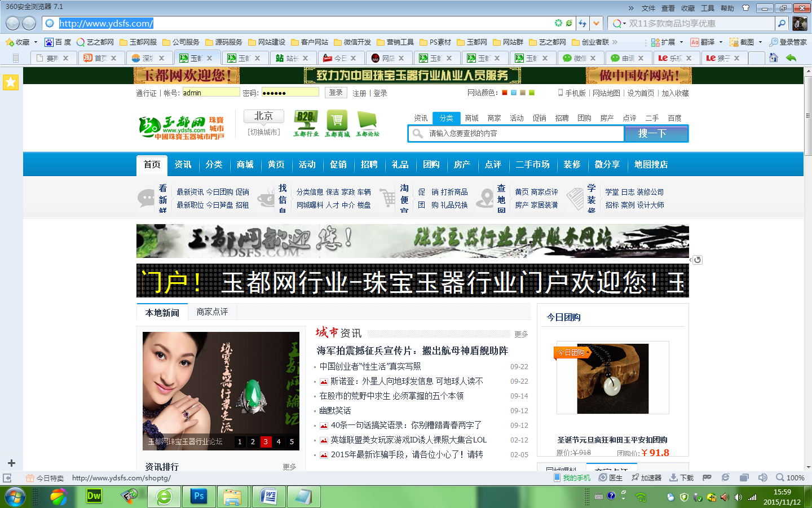812x508 pixels.
Task: Click the 设为首页 link
Action: [x=641, y=93]
